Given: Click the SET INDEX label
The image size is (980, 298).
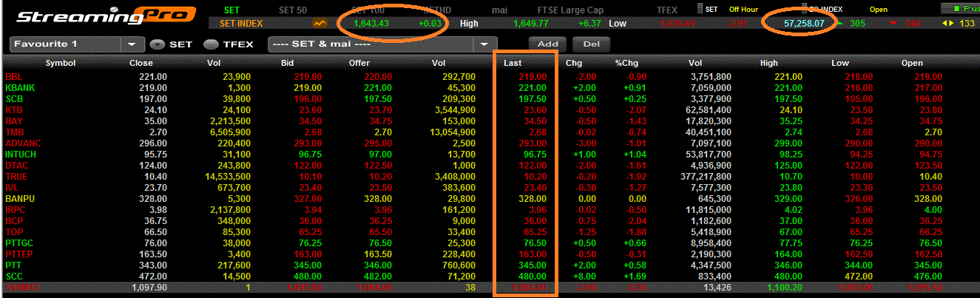Looking at the screenshot, I should click(x=241, y=24).
